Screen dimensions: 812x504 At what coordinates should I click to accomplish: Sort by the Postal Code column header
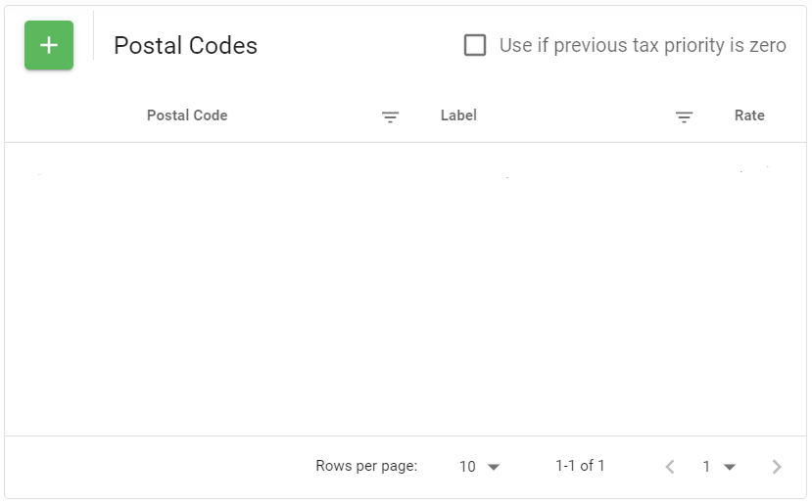point(187,115)
